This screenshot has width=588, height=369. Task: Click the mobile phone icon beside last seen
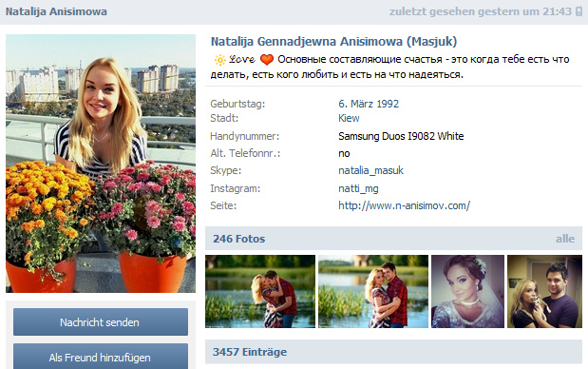point(579,11)
